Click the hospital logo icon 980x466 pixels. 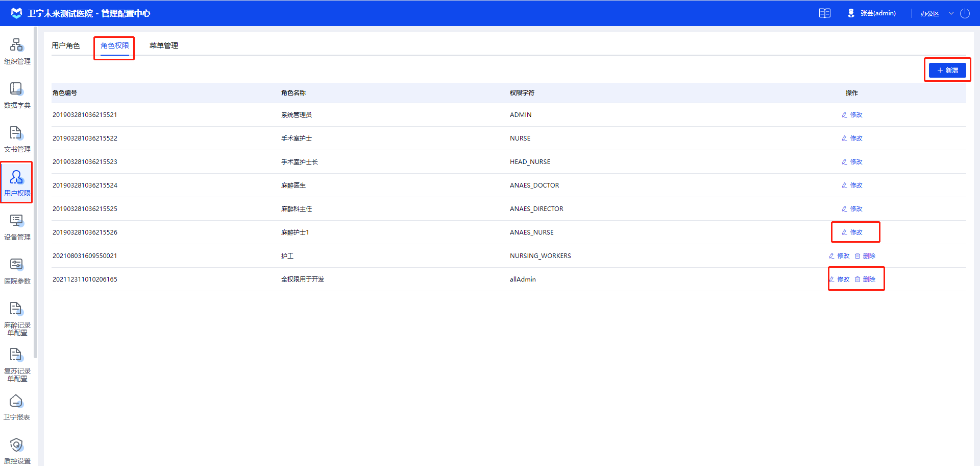point(17,13)
